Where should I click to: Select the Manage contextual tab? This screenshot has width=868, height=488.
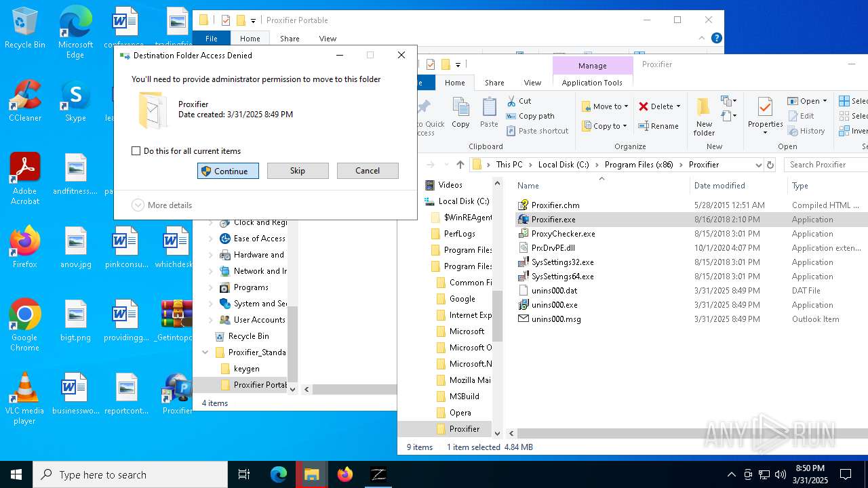tap(592, 66)
